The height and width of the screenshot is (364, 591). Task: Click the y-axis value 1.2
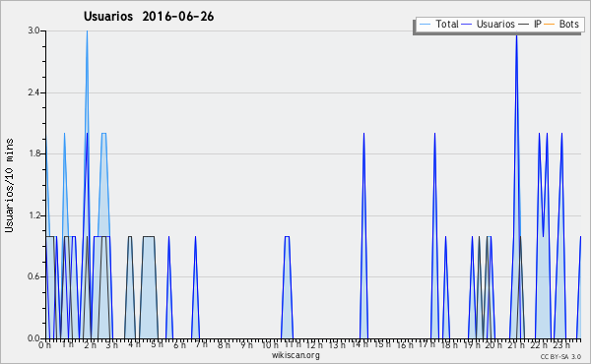pos(33,215)
